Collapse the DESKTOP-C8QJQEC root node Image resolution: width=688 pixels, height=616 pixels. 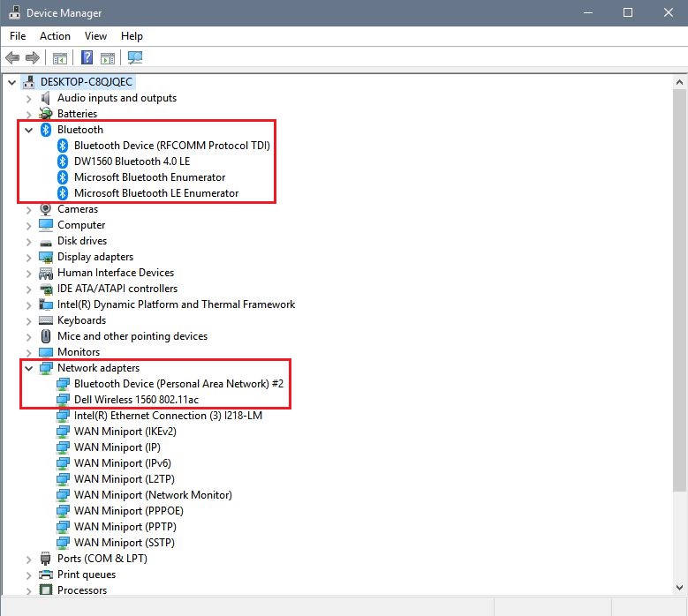[x=11, y=82]
